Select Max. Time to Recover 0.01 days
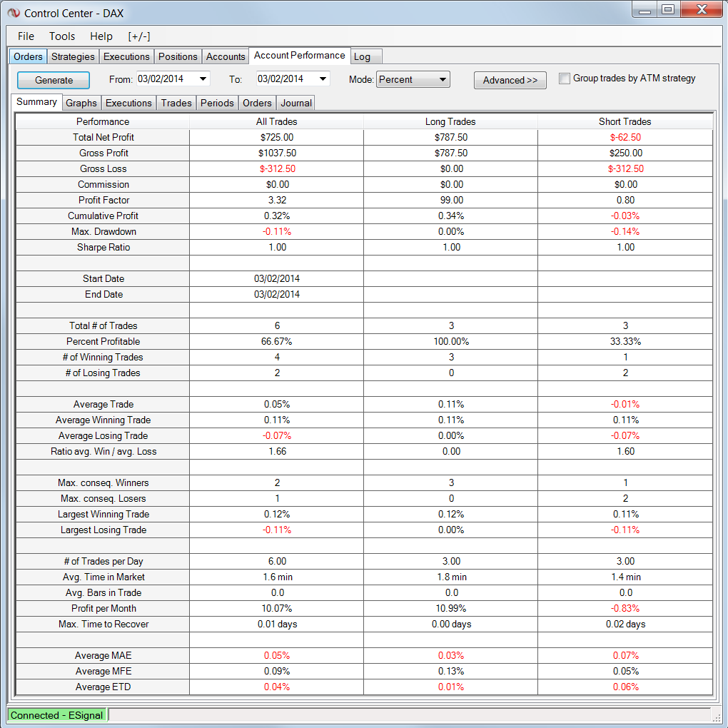Image resolution: width=728 pixels, height=728 pixels. coord(277,624)
